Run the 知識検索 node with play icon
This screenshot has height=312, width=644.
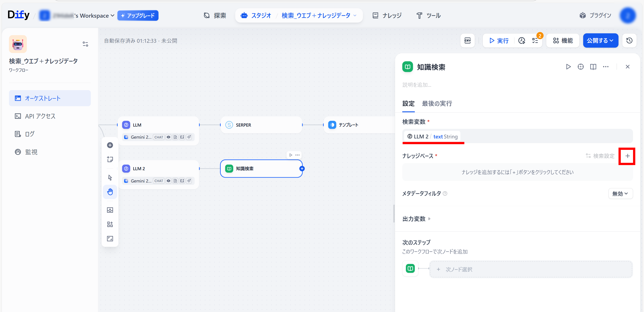tap(568, 67)
